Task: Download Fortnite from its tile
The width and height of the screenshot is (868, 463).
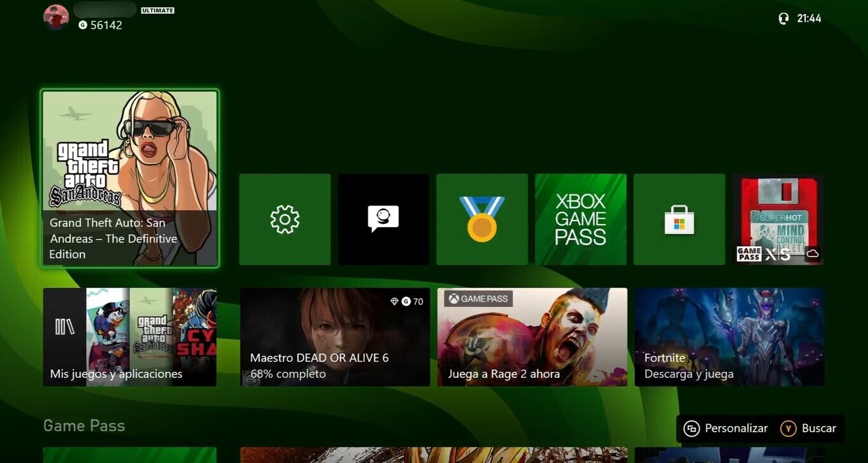Action: point(729,337)
